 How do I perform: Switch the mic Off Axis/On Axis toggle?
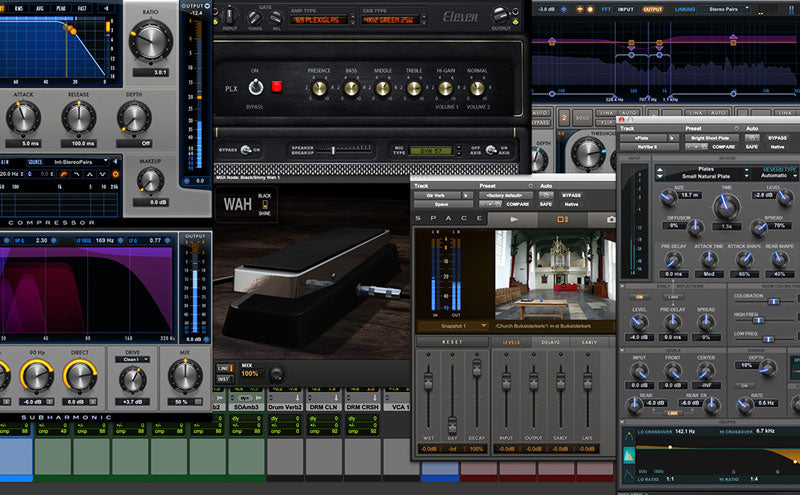tap(491, 150)
